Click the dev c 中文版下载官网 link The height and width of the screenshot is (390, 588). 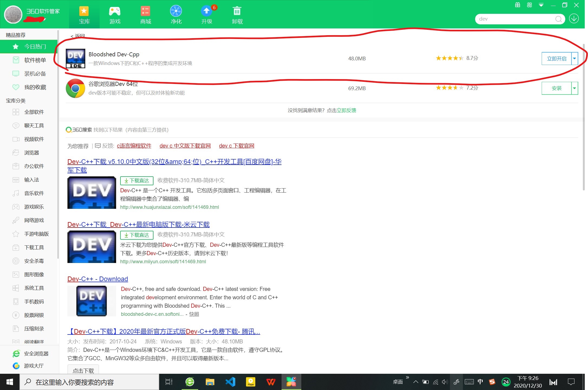click(185, 146)
